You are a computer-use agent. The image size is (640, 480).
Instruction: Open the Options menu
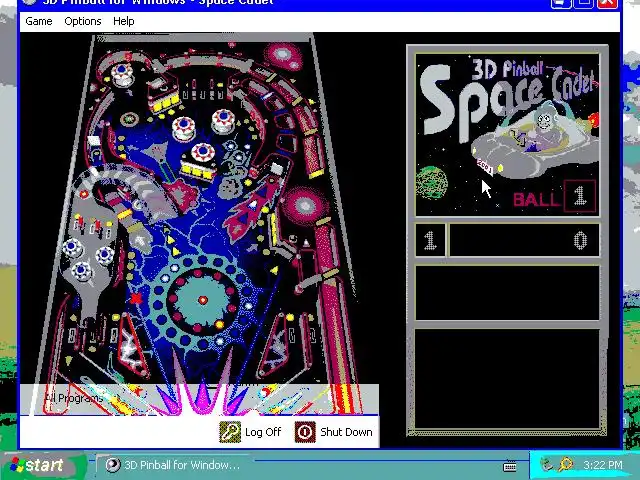pos(83,21)
